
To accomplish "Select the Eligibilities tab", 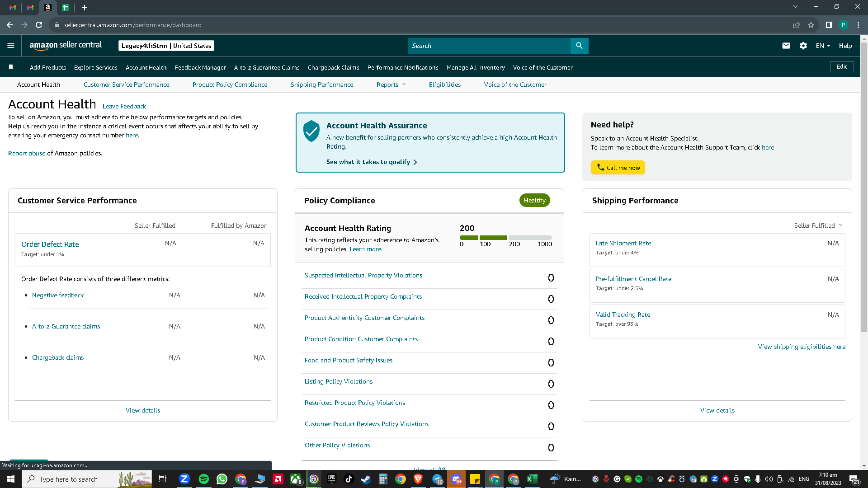I will 445,84.
